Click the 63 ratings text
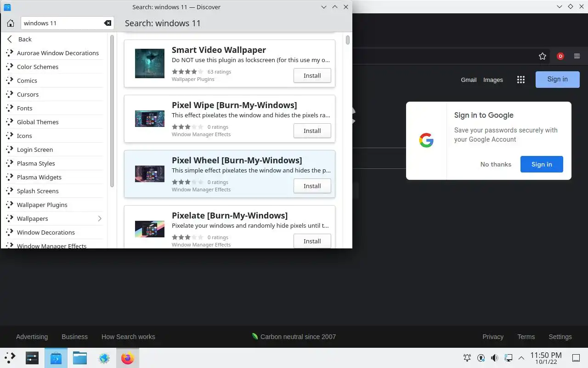588x368 pixels. (219, 72)
